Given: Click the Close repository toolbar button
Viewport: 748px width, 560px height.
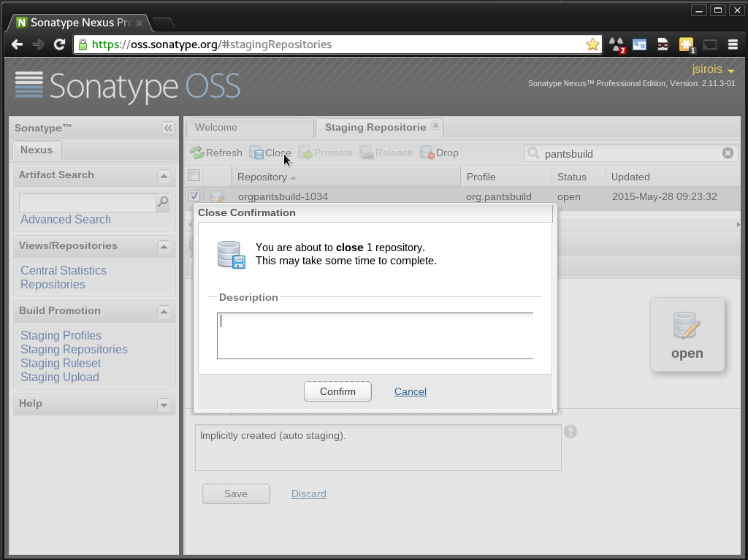Looking at the screenshot, I should pos(270,153).
